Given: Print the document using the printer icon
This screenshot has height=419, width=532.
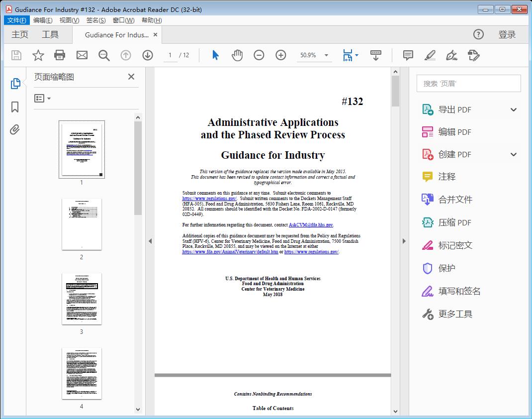Looking at the screenshot, I should point(60,55).
